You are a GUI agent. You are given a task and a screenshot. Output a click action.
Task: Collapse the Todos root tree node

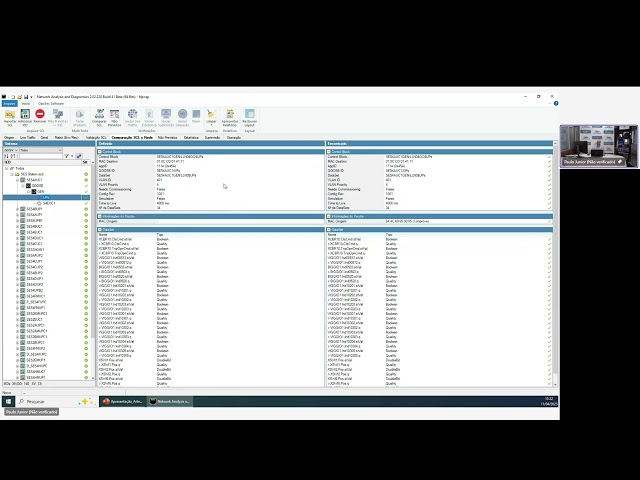click(7, 168)
